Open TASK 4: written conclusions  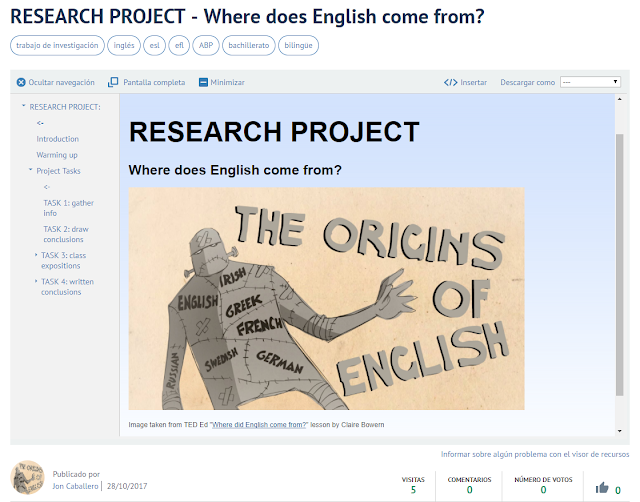pos(67,287)
